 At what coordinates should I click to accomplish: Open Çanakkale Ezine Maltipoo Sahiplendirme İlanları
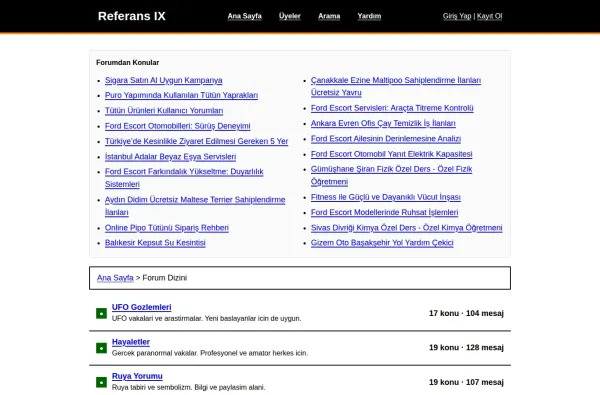pyautogui.click(x=396, y=86)
